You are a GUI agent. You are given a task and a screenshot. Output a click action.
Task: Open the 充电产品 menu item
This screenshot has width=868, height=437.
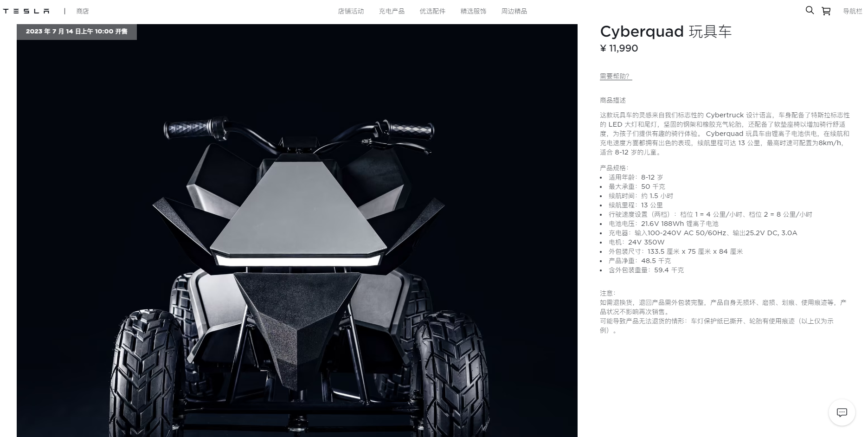pyautogui.click(x=392, y=11)
